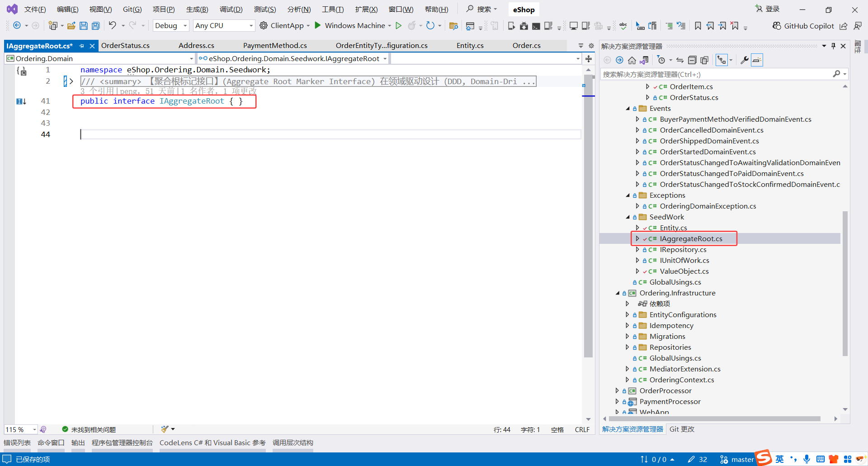This screenshot has width=868, height=466.
Task: Open the 文件(F) menu
Action: tap(35, 10)
